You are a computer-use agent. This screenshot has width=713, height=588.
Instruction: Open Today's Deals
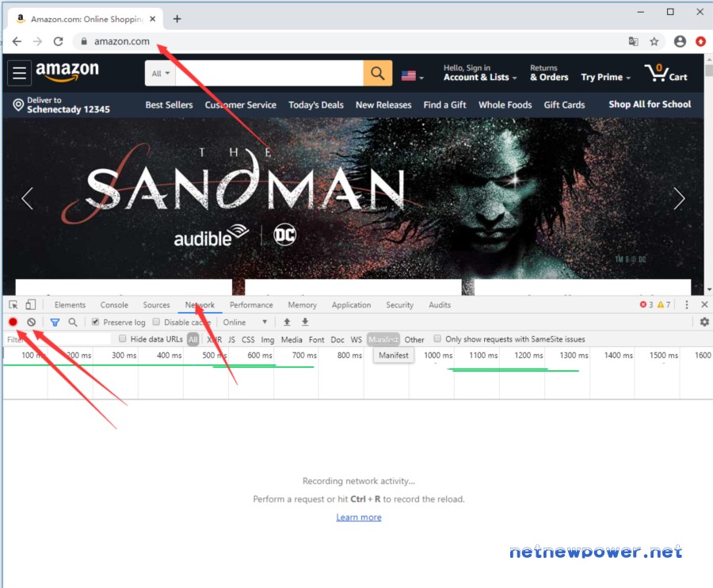tap(316, 105)
